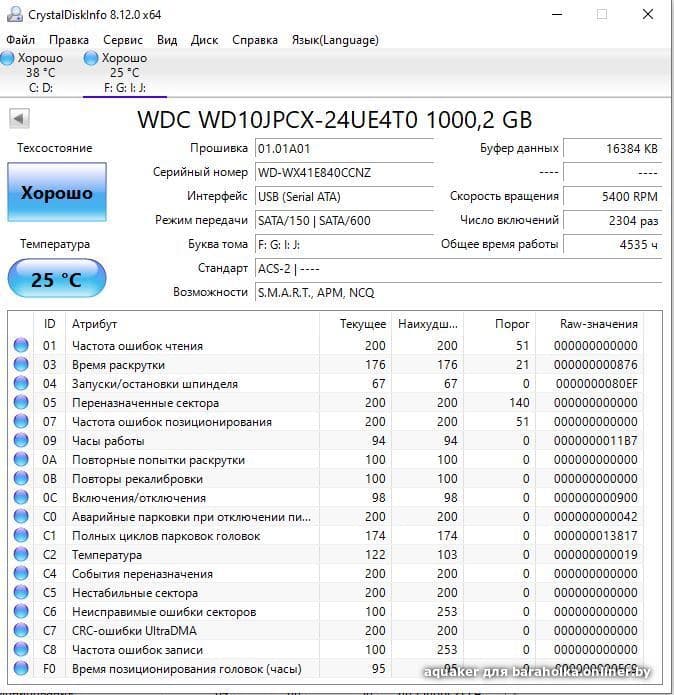The image size is (674, 695).
Task: Click status icon for Неисправимые ошибки секторов
Action: [x=21, y=612]
